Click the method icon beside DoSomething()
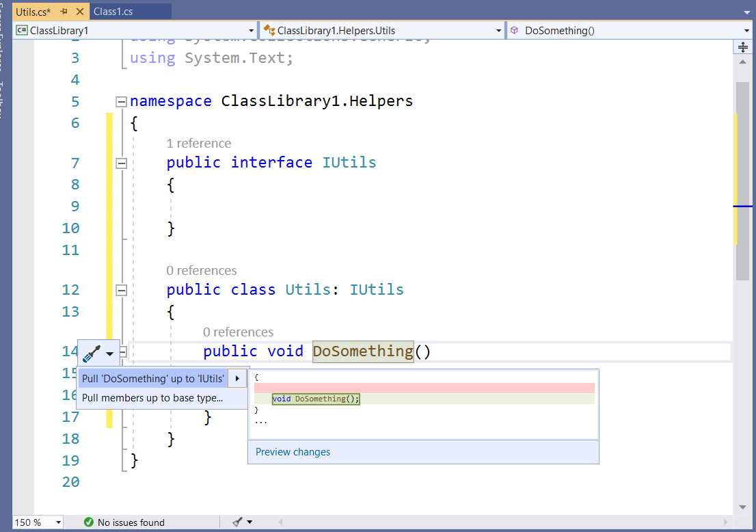Screen dimensions: 756x532 pos(513,30)
